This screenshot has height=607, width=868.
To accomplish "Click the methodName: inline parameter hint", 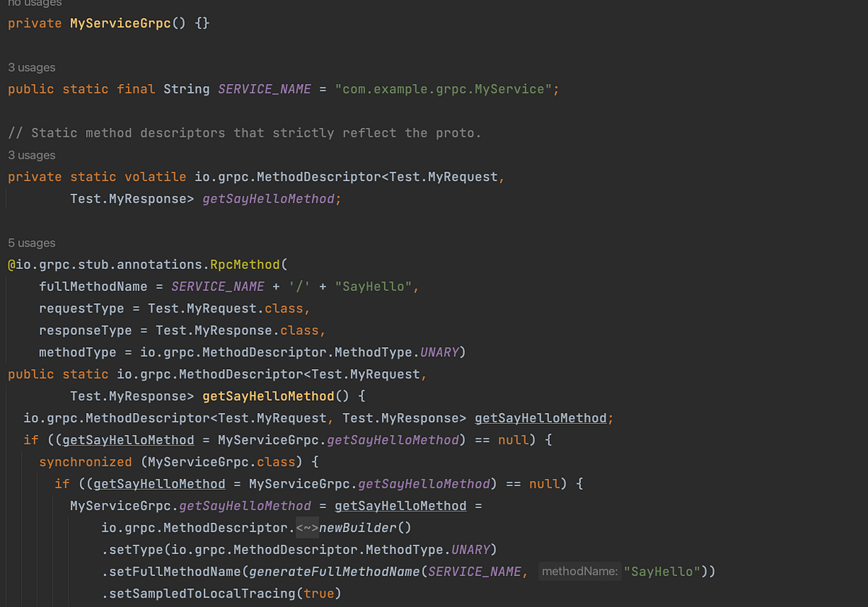I will point(579,571).
